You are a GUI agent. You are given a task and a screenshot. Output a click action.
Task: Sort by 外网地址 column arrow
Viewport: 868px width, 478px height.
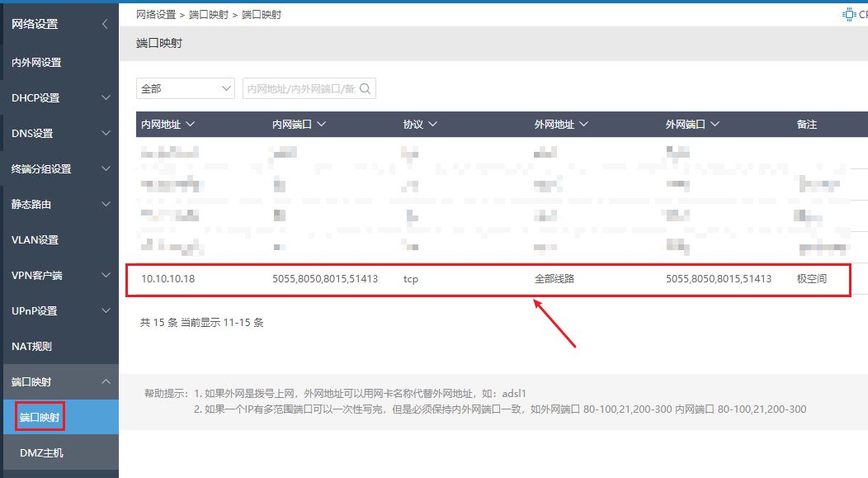[583, 125]
